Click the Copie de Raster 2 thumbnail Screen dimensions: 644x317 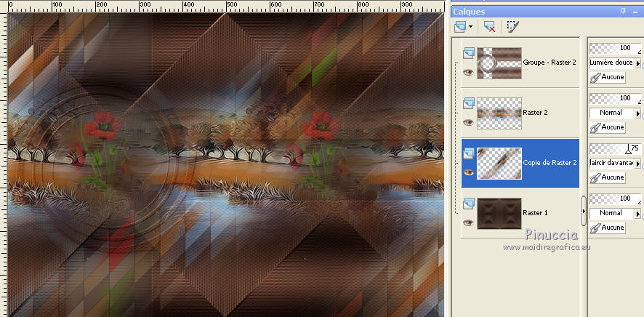click(499, 164)
